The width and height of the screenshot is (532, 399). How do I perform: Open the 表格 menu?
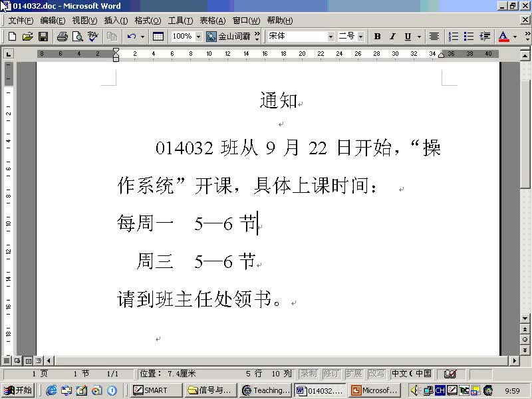(x=212, y=21)
